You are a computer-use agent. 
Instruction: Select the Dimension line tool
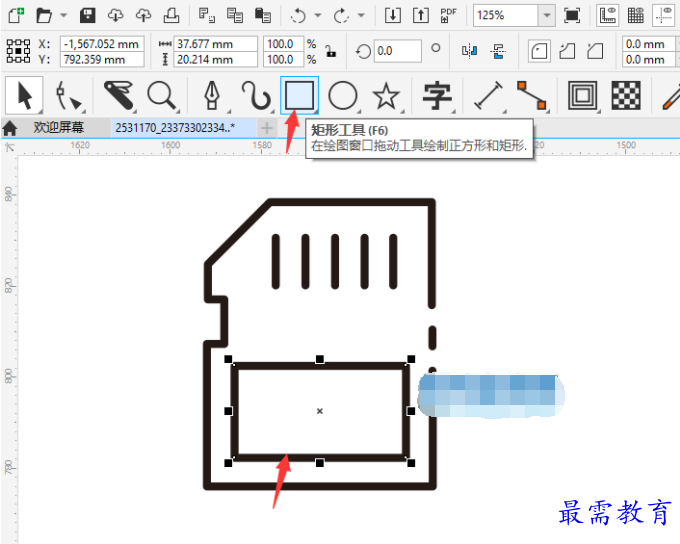[489, 95]
